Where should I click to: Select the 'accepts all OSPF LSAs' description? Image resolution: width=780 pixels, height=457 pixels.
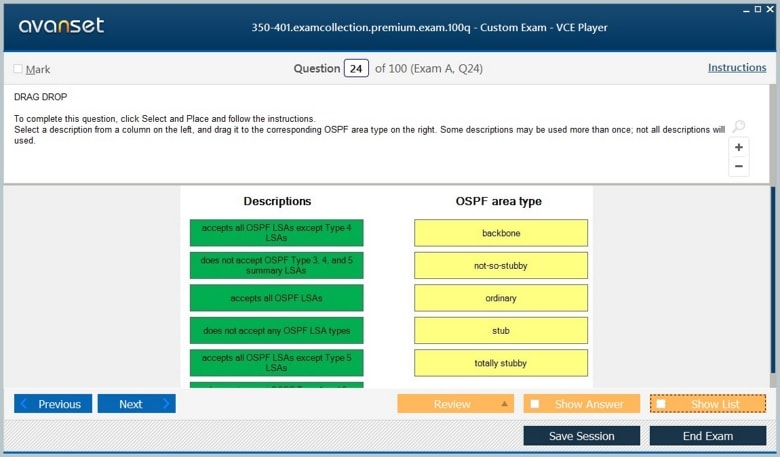[276, 298]
